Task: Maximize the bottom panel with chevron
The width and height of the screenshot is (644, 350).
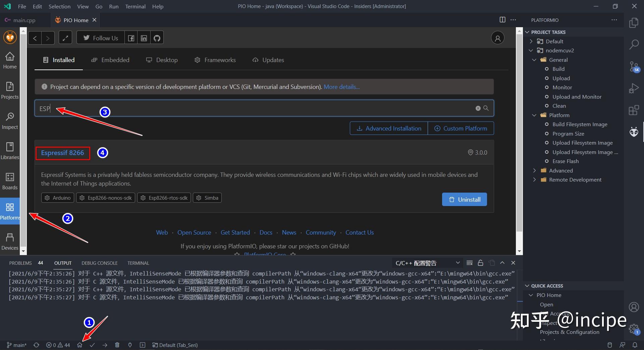Action: point(502,263)
